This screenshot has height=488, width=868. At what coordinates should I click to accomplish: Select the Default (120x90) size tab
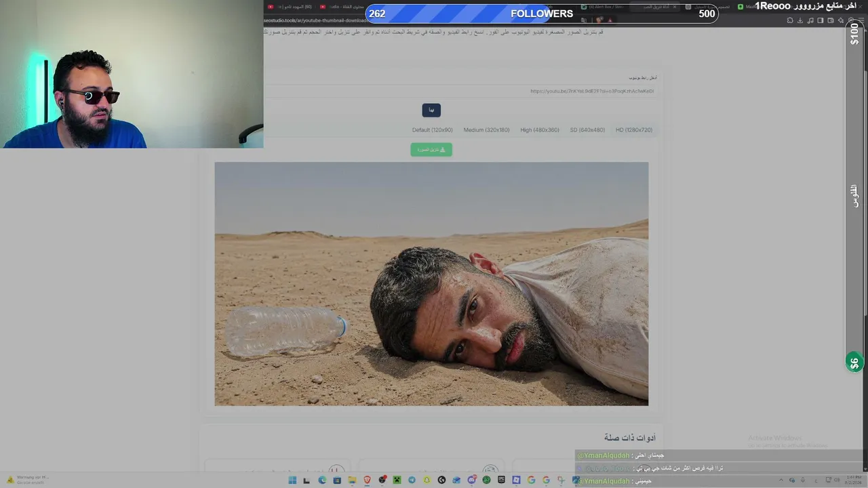click(x=432, y=130)
